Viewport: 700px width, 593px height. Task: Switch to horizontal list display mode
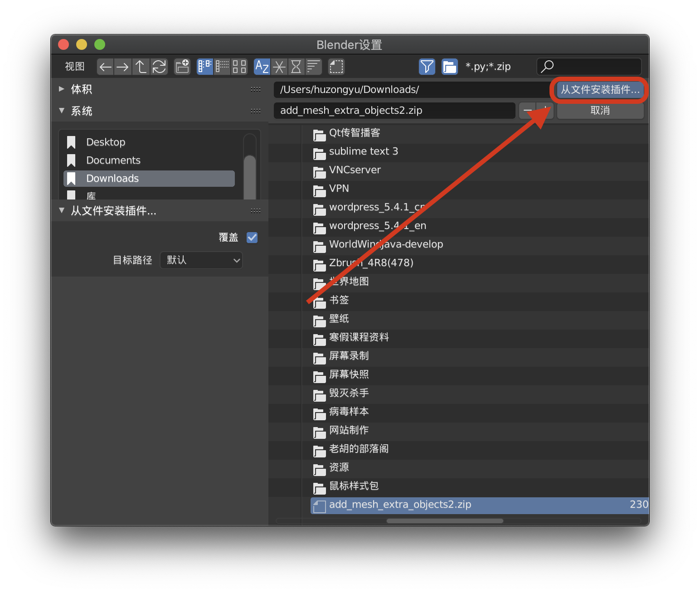pos(222,67)
